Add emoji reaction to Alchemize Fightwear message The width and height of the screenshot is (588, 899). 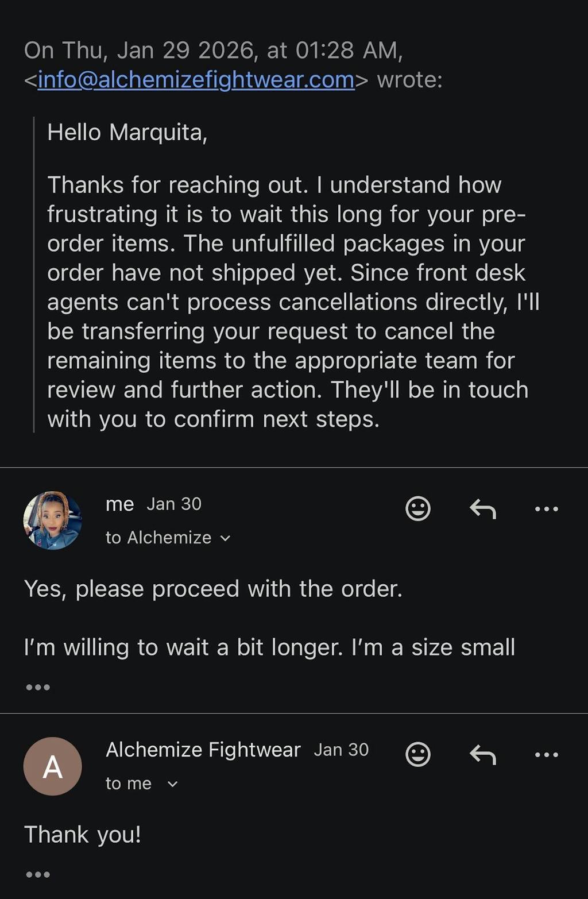pyautogui.click(x=417, y=754)
